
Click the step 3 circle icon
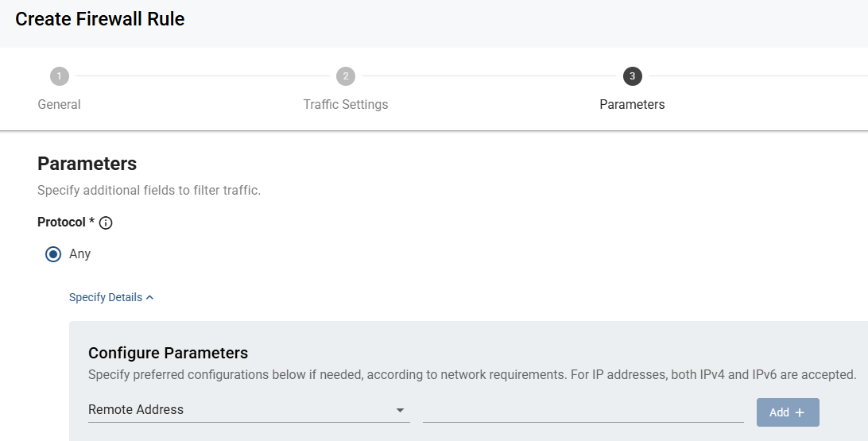coord(632,76)
